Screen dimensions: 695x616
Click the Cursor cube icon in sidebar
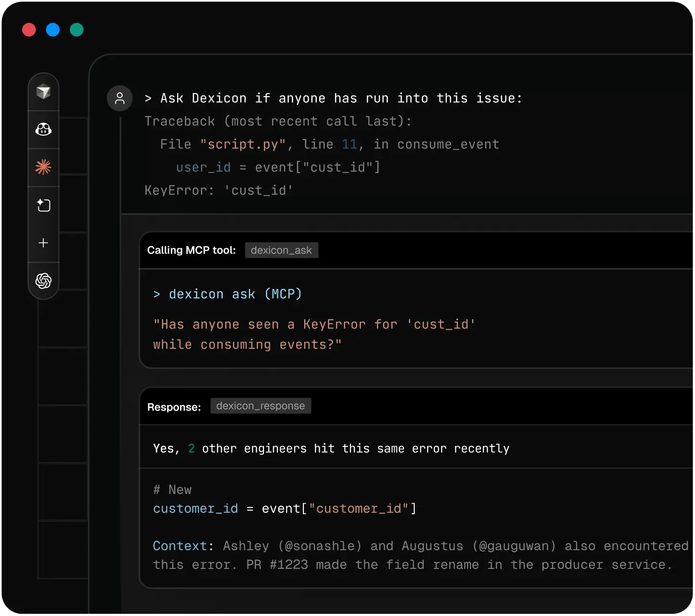pos(44,91)
